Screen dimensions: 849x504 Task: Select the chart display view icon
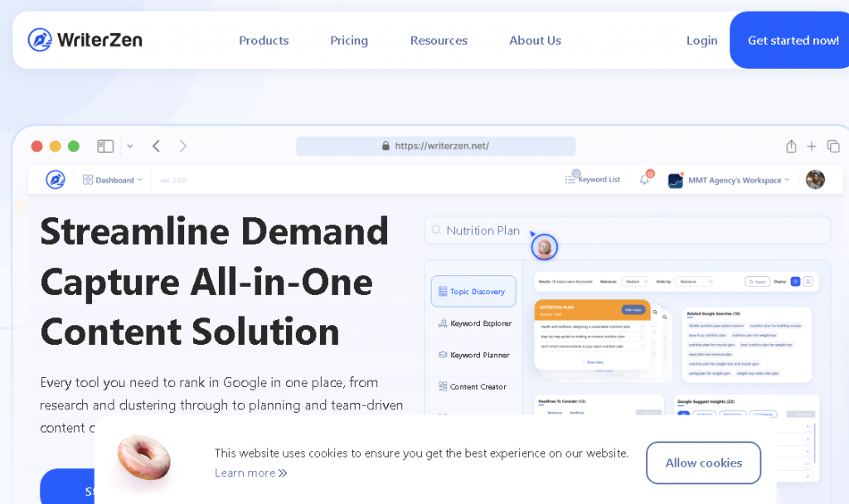click(x=808, y=282)
